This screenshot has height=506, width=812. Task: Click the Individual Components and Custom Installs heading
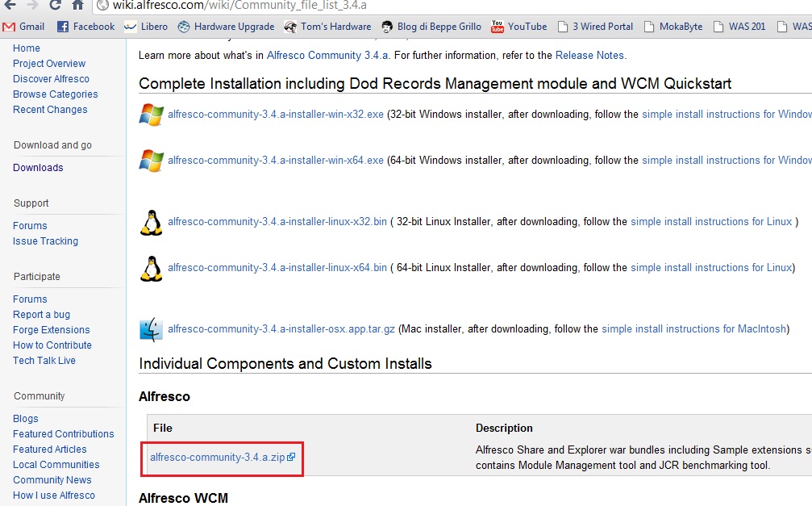(x=285, y=363)
